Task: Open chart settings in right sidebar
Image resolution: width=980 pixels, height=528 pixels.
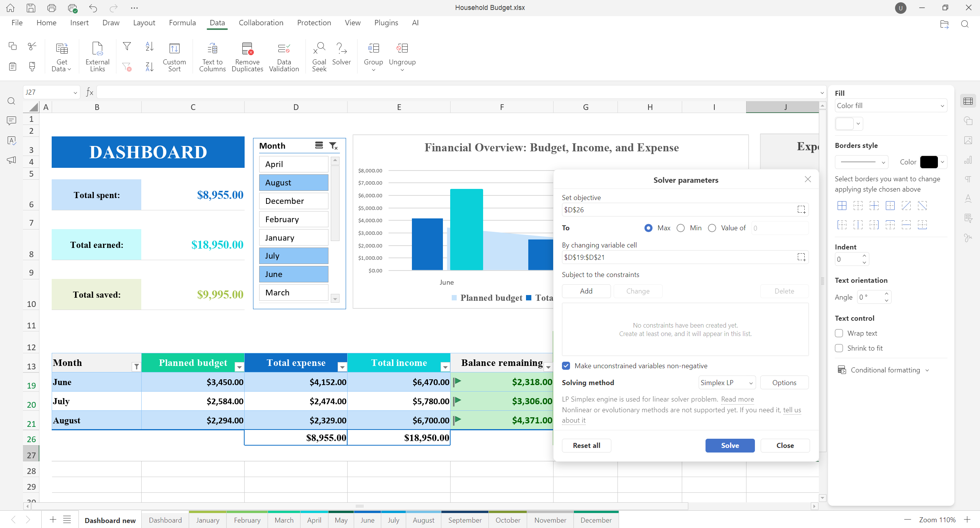Action: pyautogui.click(x=968, y=160)
